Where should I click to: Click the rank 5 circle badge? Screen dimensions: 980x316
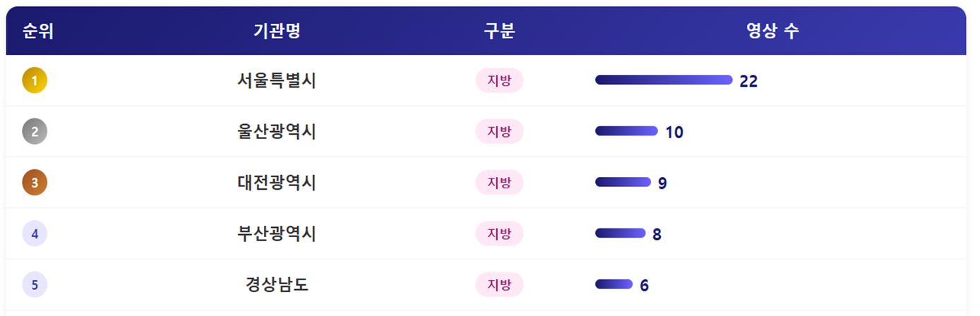point(35,285)
